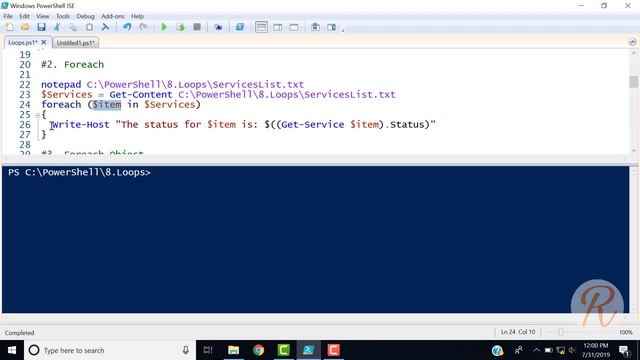Click the '#2. Foreach' comment line
This screenshot has width=640, height=360.
[x=73, y=64]
